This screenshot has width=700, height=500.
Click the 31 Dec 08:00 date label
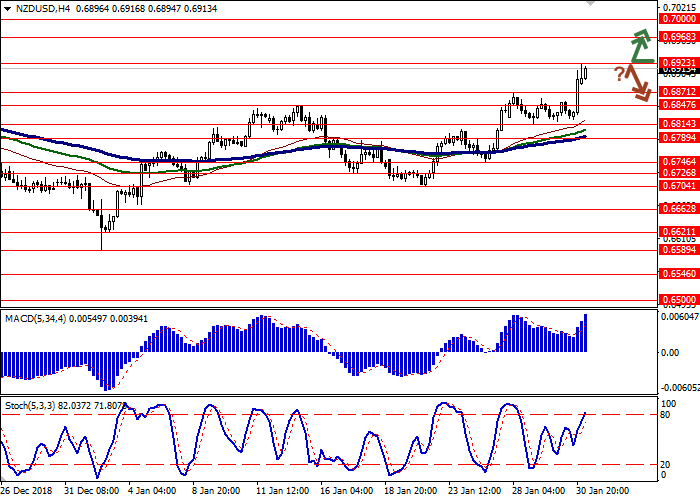(x=92, y=491)
